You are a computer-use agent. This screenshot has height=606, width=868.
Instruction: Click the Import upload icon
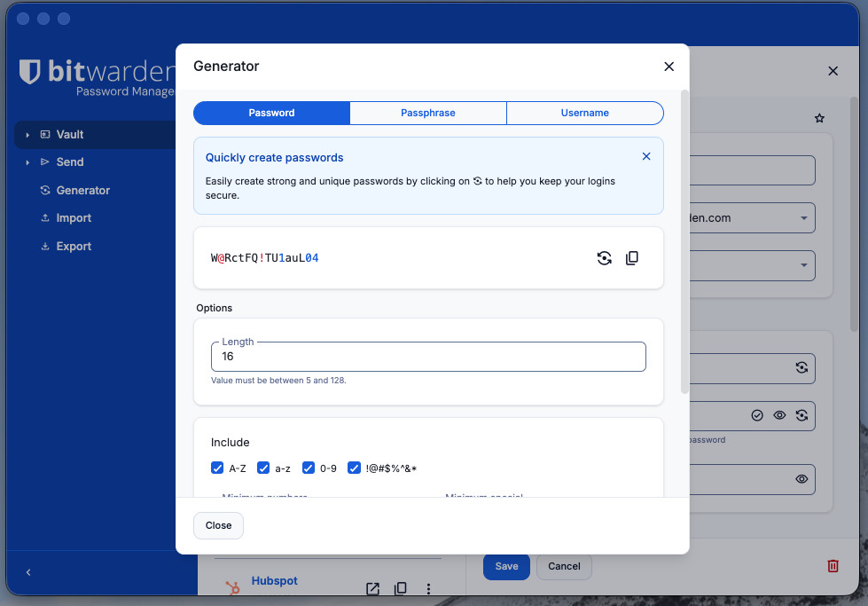click(x=45, y=218)
